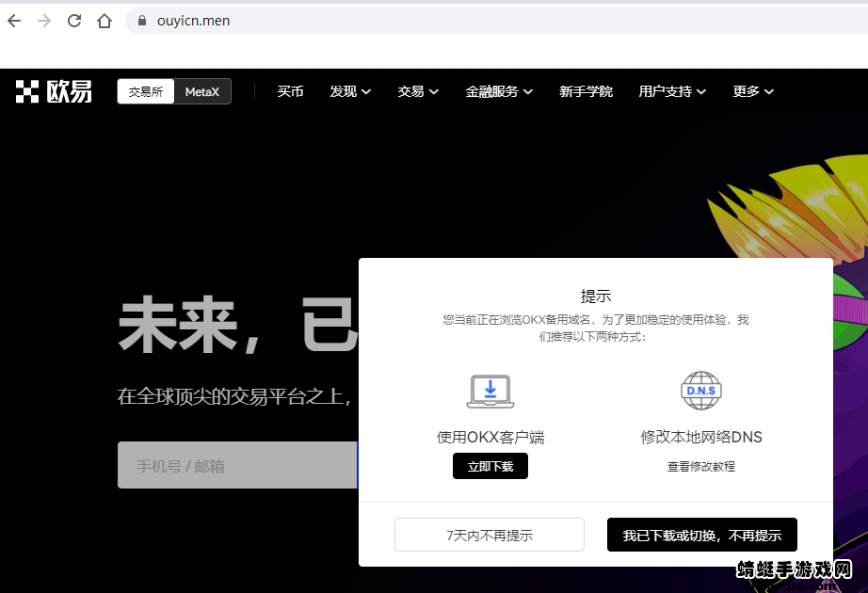Click the 提示 dialog title
Viewport: 868px width, 593px height.
(x=596, y=296)
